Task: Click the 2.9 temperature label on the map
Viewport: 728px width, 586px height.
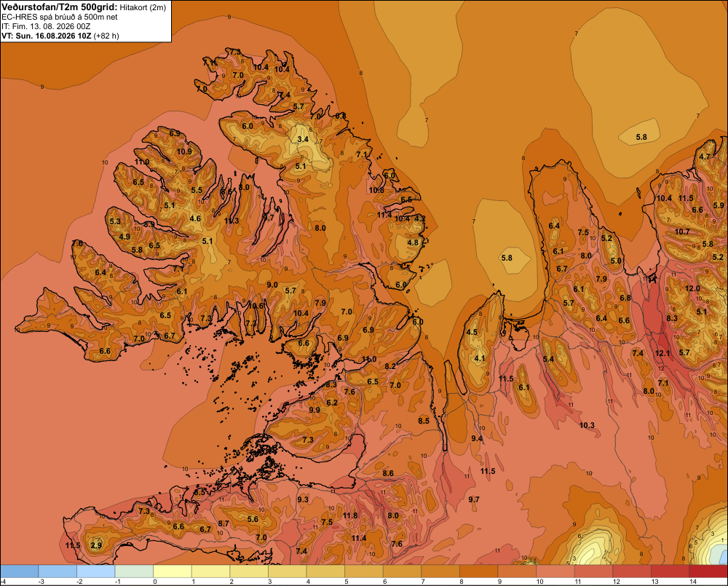Action: [96, 546]
